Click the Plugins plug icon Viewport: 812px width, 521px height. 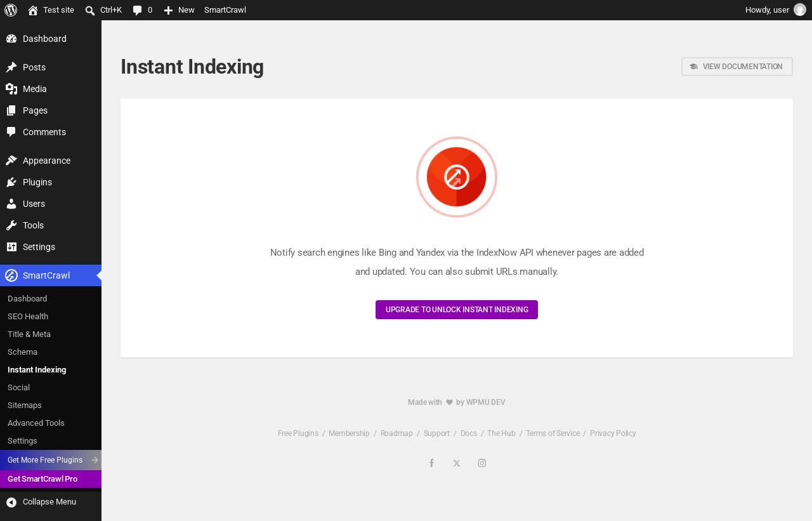(x=11, y=182)
